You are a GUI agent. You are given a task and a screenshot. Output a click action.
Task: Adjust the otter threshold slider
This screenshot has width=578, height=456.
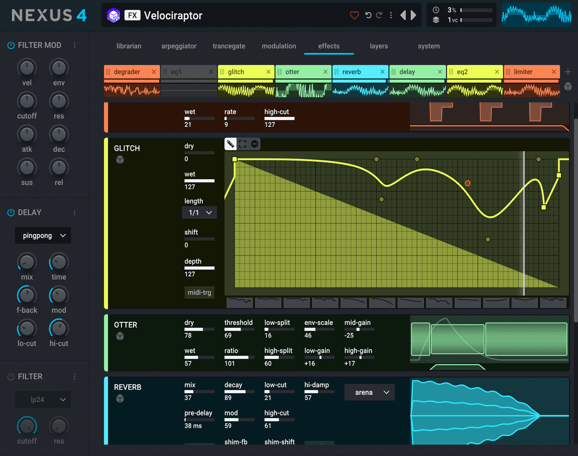click(x=239, y=329)
